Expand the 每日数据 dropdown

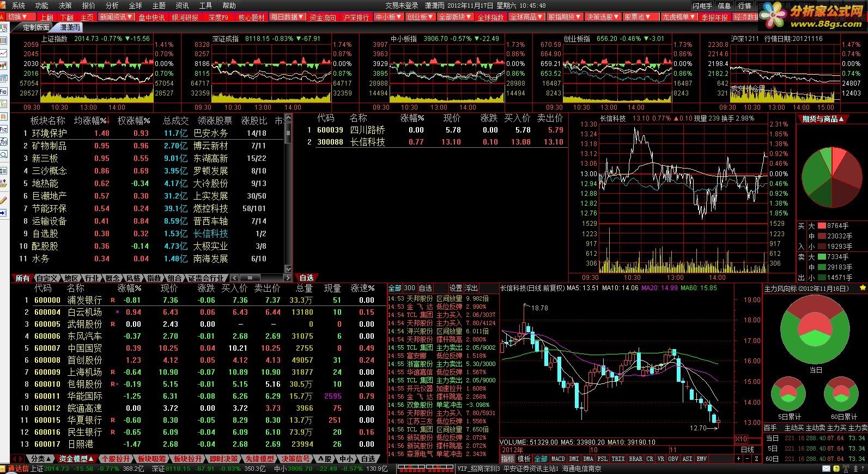pos(287,17)
